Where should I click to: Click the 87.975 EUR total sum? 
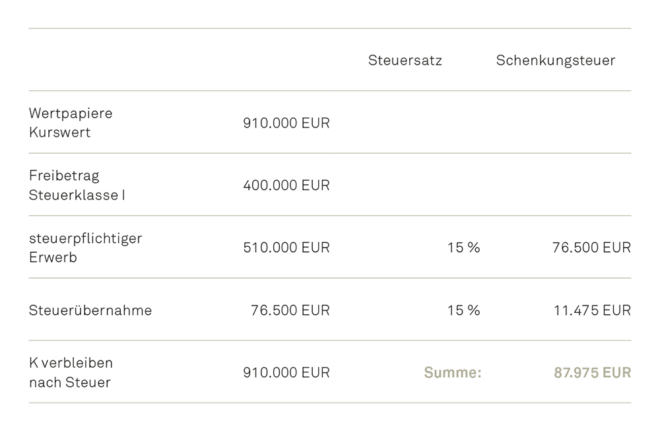click(592, 372)
